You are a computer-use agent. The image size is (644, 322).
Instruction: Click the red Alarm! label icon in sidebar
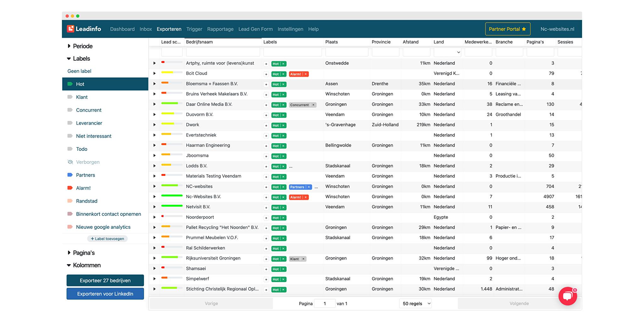point(70,188)
